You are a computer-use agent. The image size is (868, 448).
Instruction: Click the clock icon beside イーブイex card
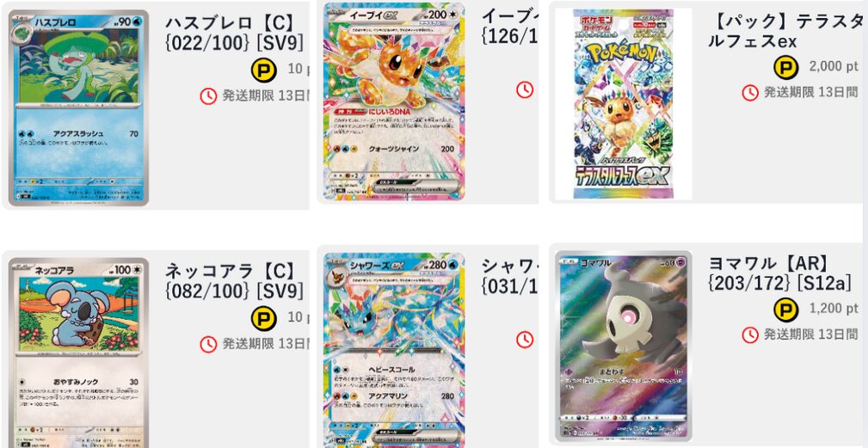525,89
